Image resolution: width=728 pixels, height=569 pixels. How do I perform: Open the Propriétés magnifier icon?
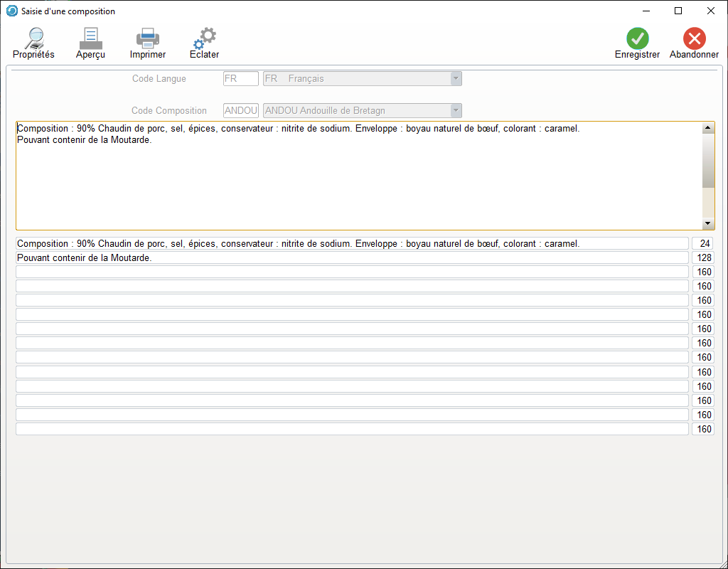click(33, 38)
